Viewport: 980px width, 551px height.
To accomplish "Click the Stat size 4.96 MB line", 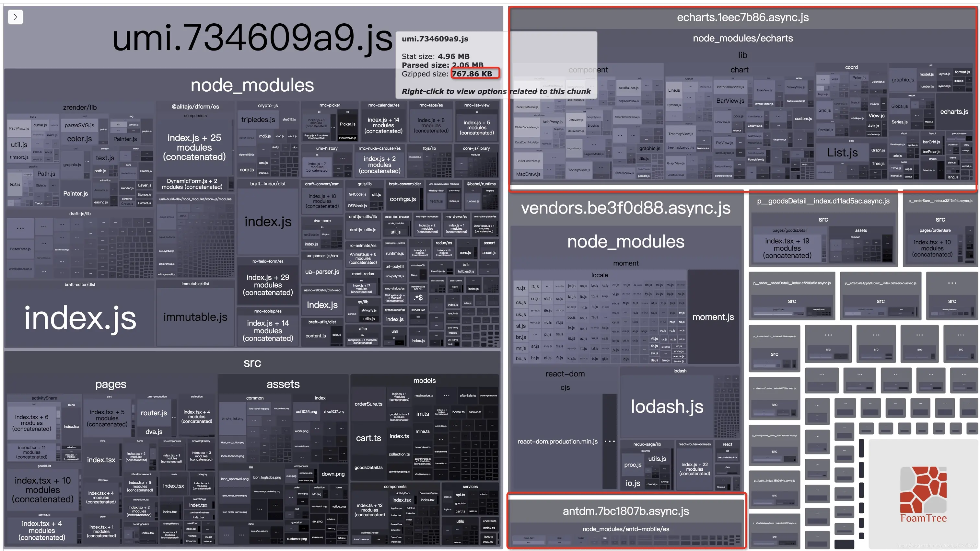I will (x=436, y=56).
